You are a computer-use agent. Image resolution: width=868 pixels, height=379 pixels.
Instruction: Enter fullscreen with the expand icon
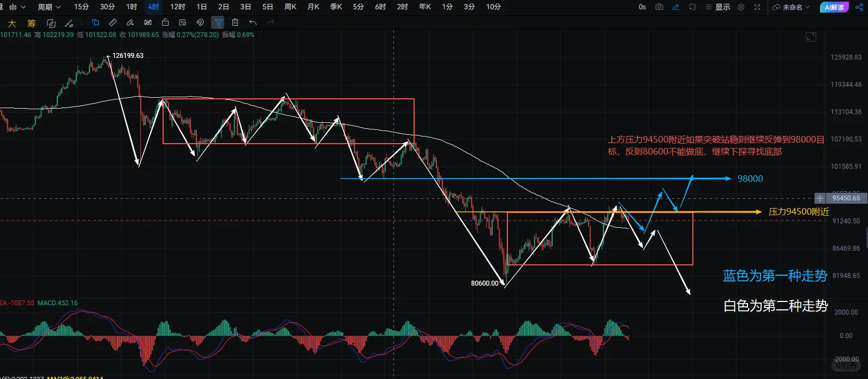757,7
